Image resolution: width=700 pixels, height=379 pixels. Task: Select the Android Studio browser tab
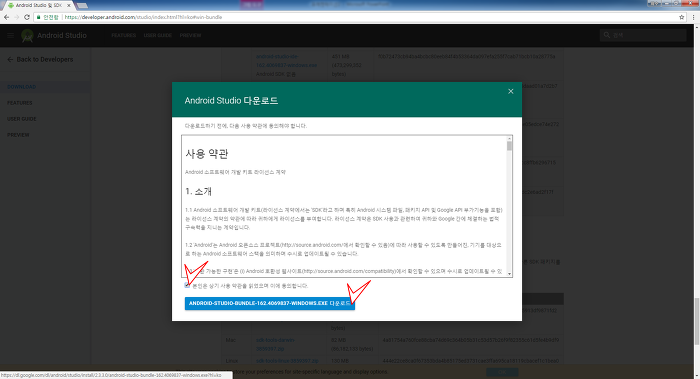pos(38,5)
